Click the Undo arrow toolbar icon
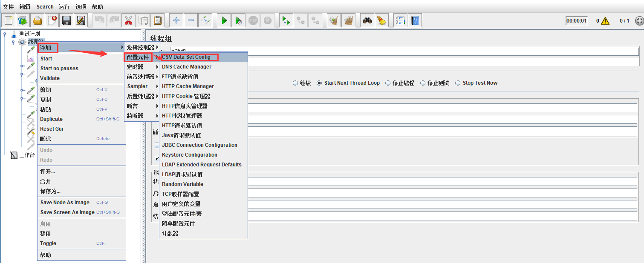 click(x=100, y=20)
